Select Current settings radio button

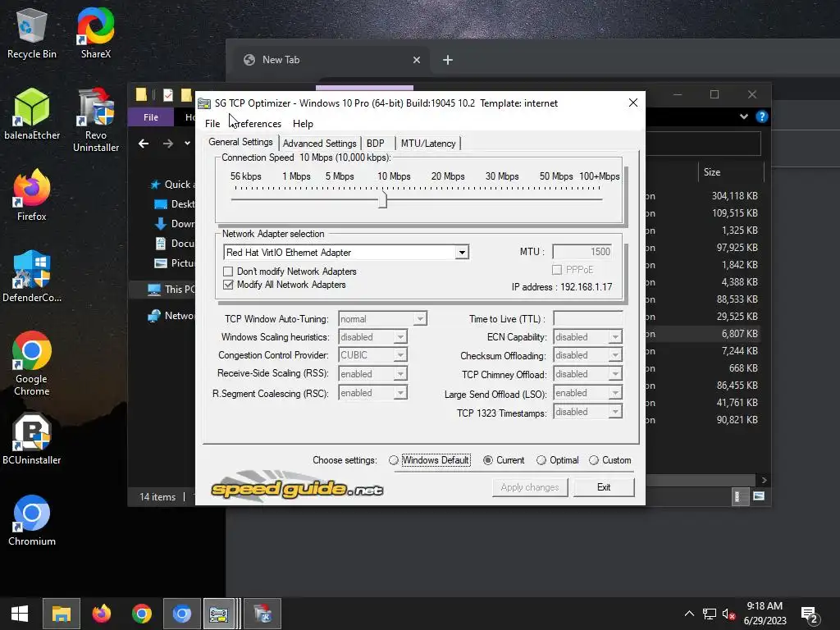click(488, 460)
